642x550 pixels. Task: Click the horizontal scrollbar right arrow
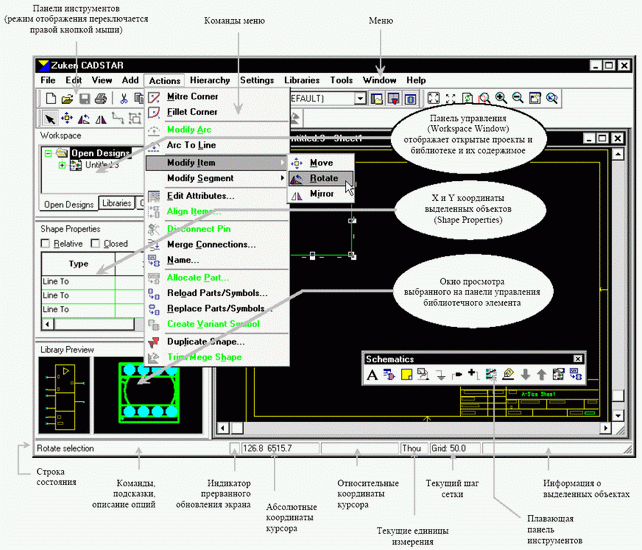[x=606, y=428]
